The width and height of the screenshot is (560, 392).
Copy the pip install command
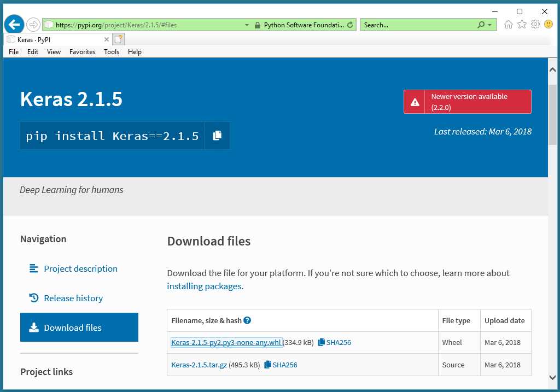tap(217, 136)
